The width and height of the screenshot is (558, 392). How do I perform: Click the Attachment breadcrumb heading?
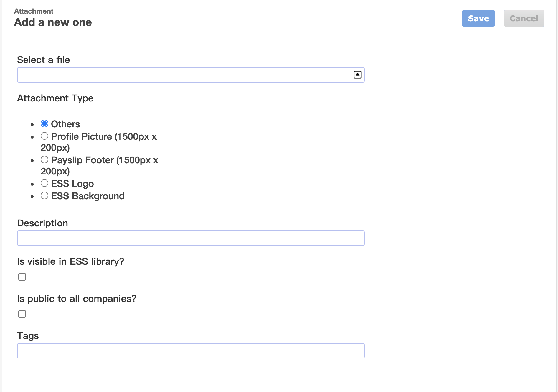tap(34, 11)
